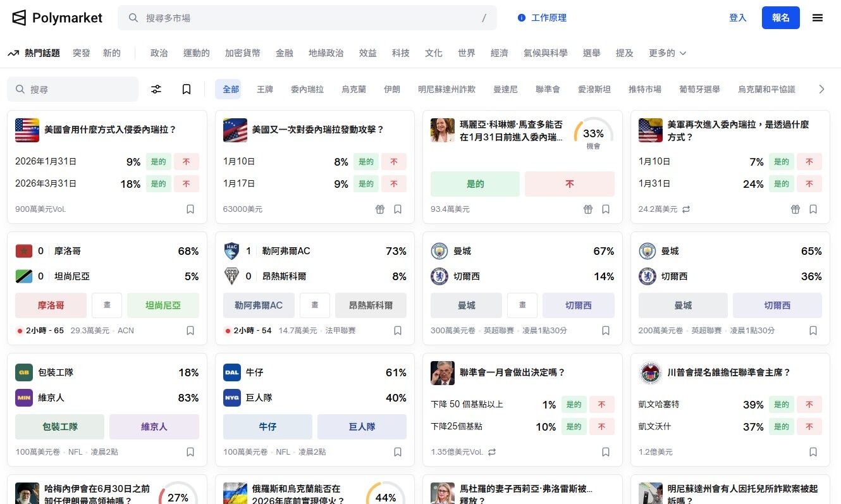Click the 登入 link
This screenshot has width=841, height=504.
[x=738, y=18]
